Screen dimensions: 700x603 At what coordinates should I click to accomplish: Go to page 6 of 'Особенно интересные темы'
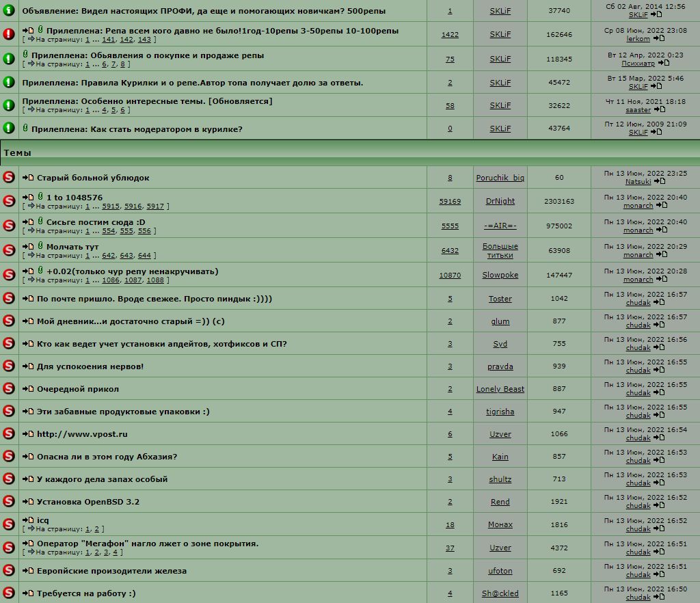pos(123,110)
